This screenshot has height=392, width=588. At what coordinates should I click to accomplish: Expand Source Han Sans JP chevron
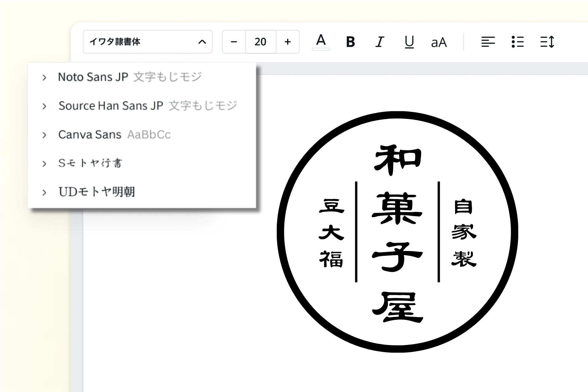pos(44,106)
